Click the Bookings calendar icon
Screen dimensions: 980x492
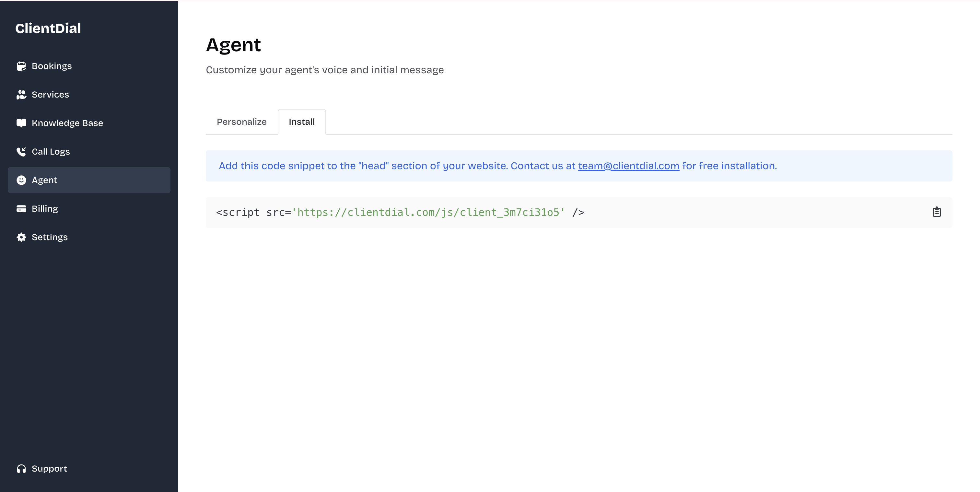pos(21,66)
